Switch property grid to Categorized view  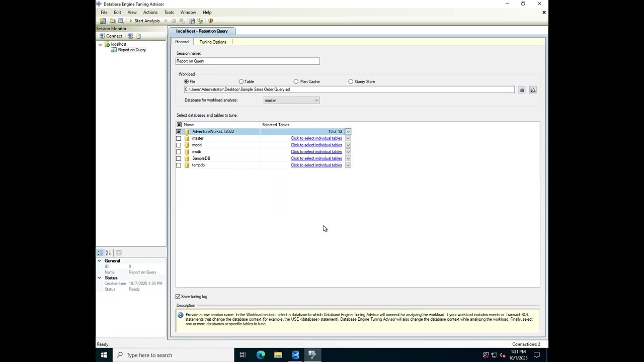100,253
